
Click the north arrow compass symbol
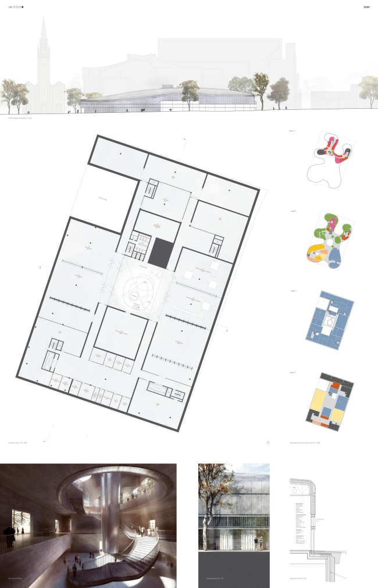(x=268, y=443)
